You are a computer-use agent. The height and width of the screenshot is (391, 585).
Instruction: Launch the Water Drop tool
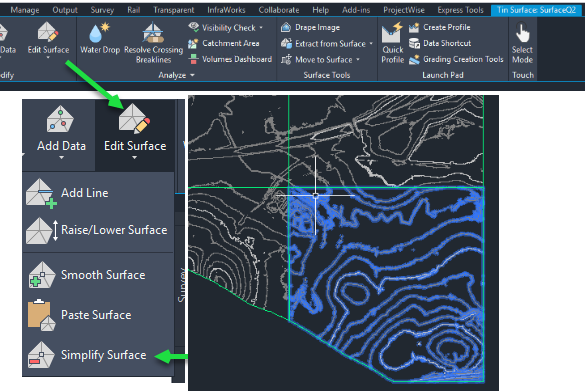point(100,38)
